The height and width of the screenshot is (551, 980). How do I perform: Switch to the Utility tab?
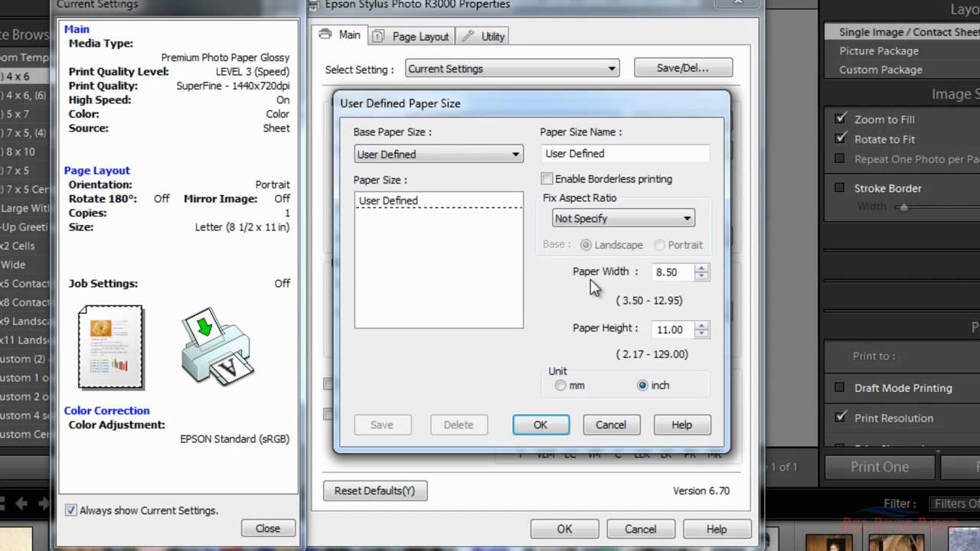click(x=483, y=36)
